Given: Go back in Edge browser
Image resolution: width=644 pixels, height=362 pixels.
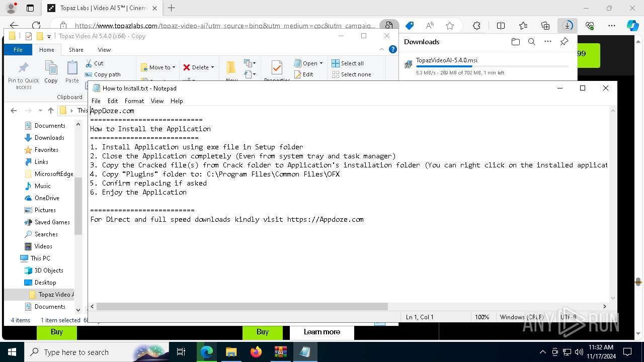Looking at the screenshot, I should tap(14, 26).
